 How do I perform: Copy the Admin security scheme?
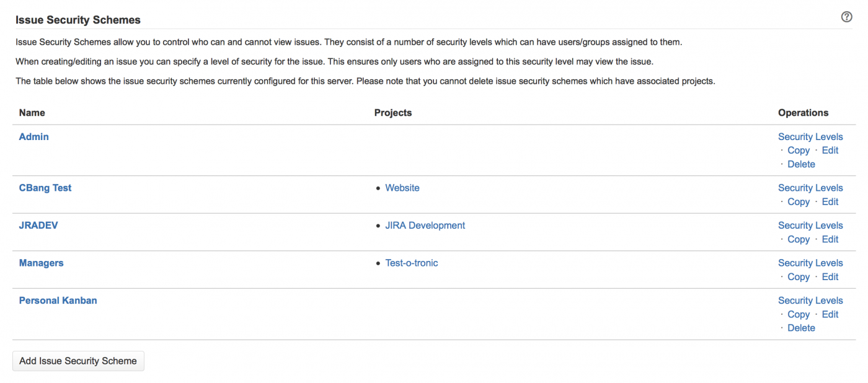click(x=798, y=151)
